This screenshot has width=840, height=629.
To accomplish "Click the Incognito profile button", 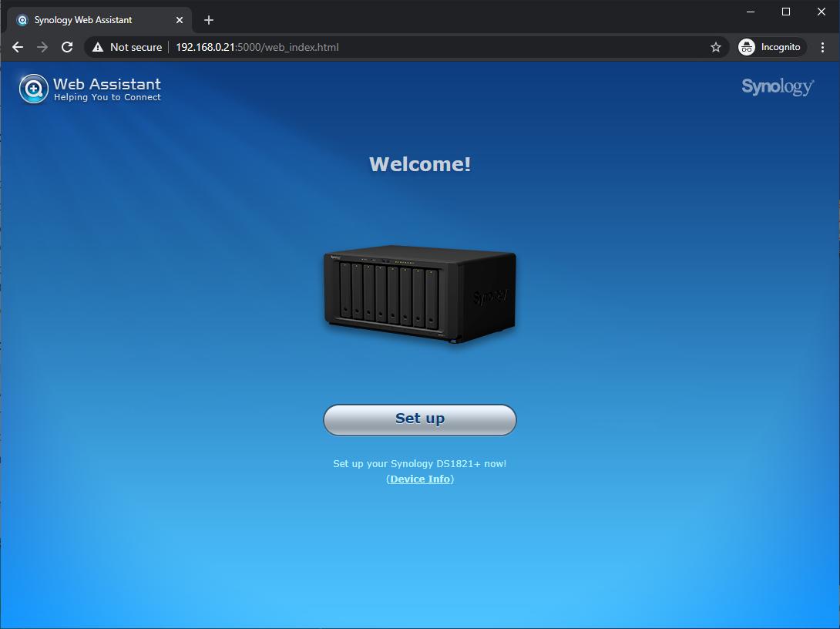I will 771,47.
